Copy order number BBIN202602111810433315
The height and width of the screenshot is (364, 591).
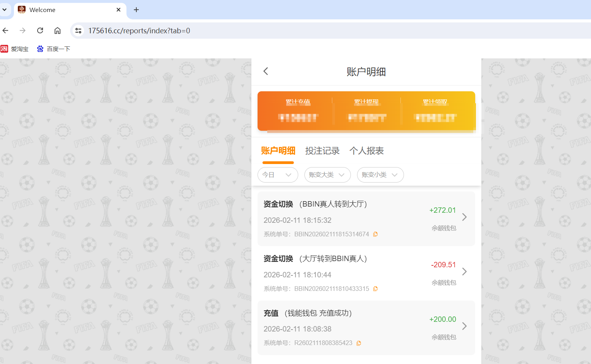(375, 288)
